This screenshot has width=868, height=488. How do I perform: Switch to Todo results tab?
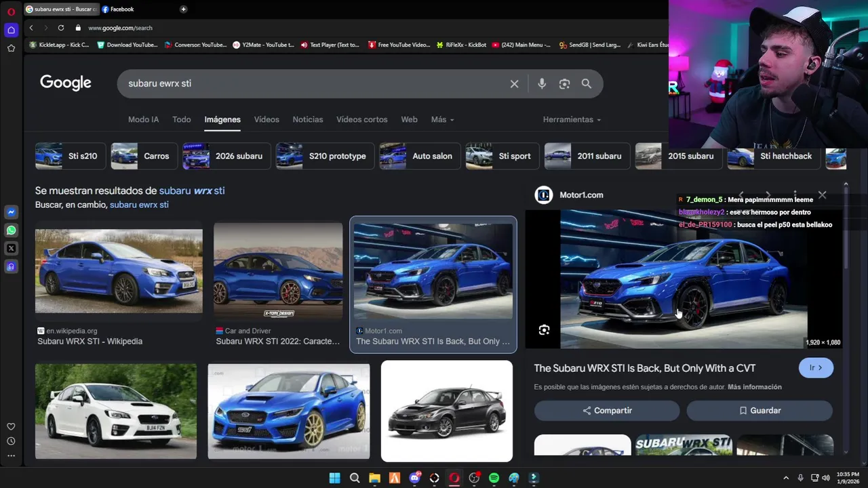coord(181,119)
